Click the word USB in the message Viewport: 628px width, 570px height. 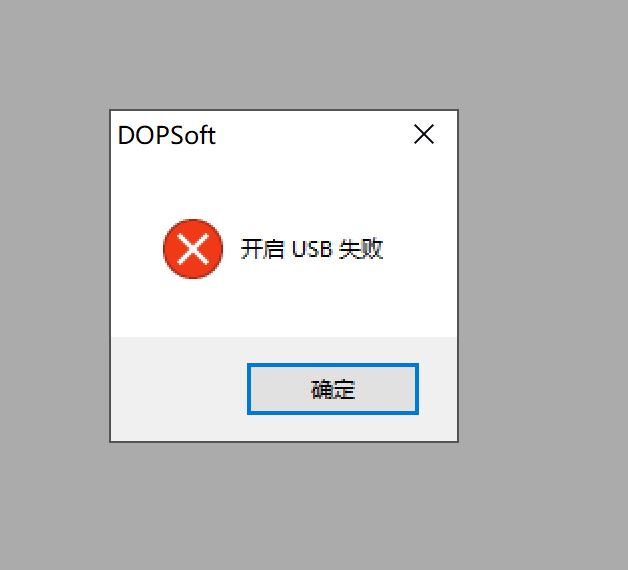click(x=312, y=249)
